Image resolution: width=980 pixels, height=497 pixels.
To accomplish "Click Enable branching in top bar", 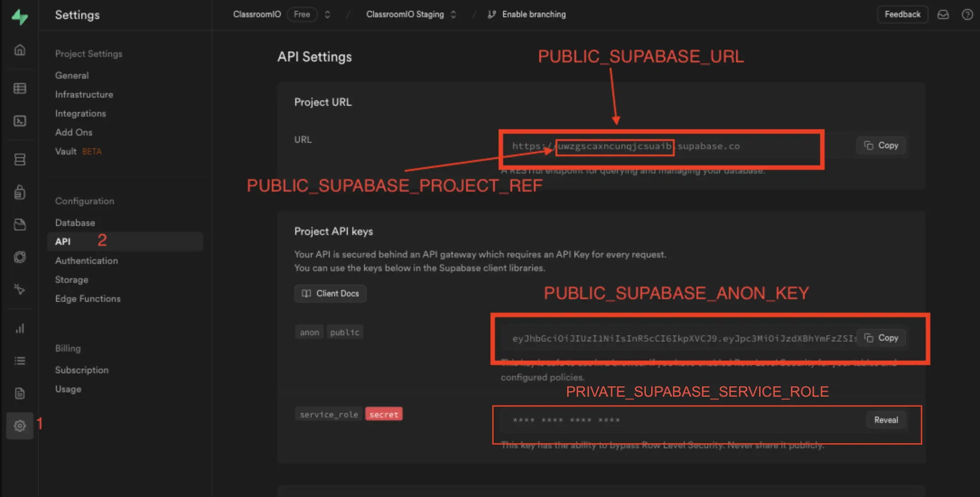I will tap(527, 14).
